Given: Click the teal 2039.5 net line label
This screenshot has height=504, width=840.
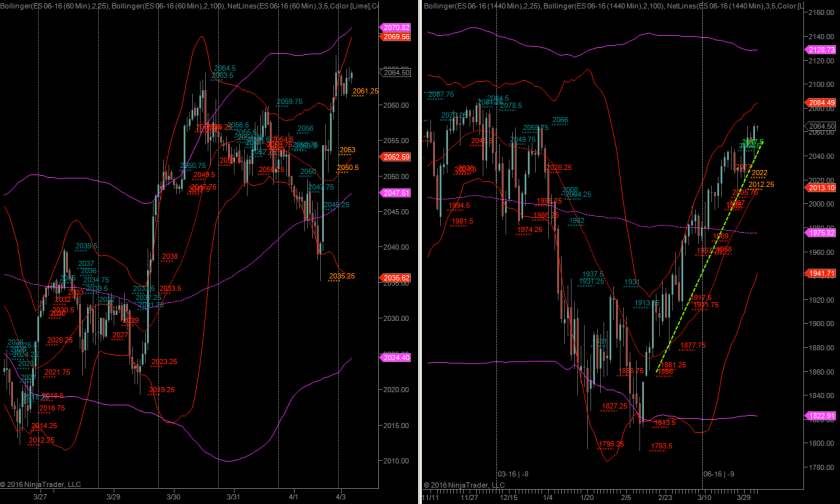Looking at the screenshot, I should (86, 246).
